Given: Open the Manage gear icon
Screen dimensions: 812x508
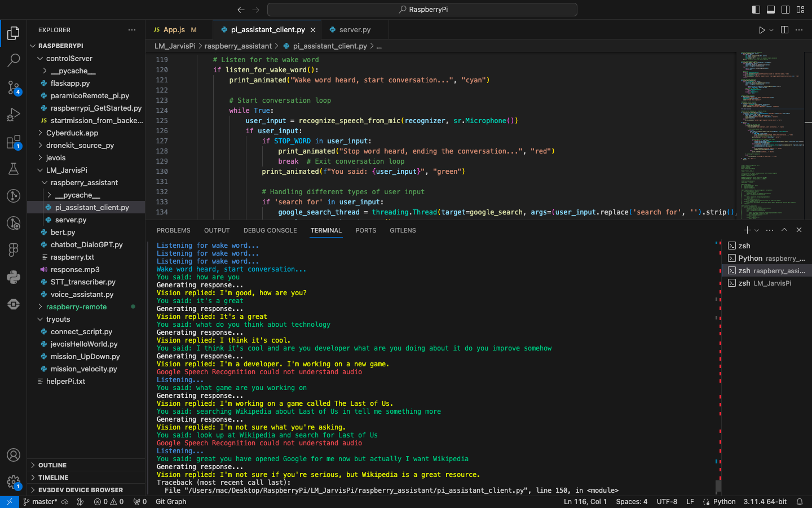Looking at the screenshot, I should tap(14, 481).
